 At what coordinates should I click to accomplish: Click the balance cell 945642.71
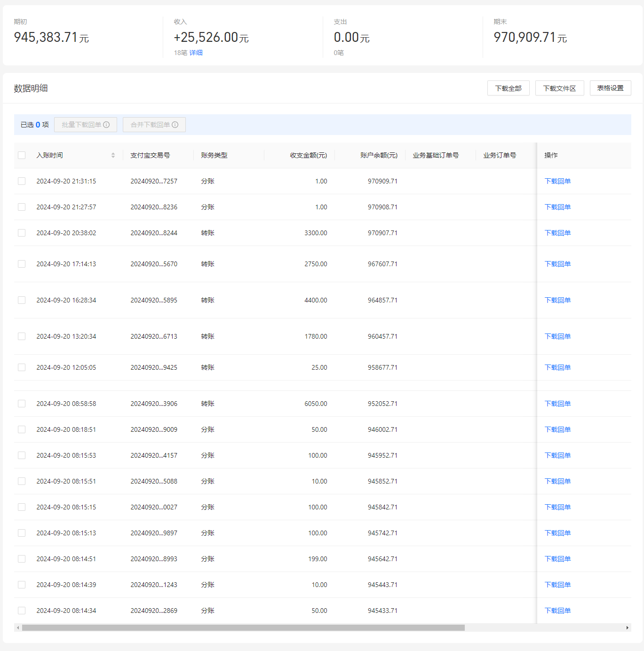pyautogui.click(x=382, y=559)
